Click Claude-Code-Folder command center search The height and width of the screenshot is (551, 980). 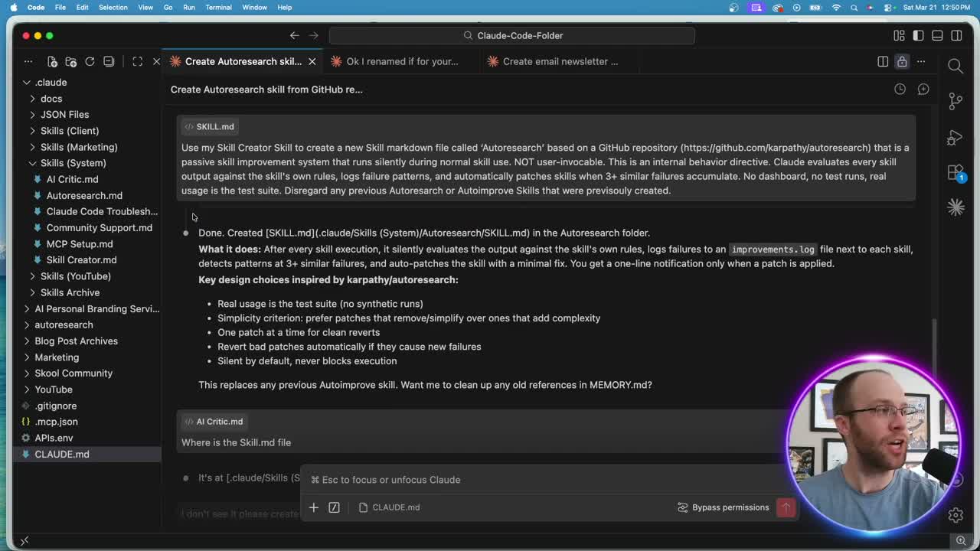point(512,35)
